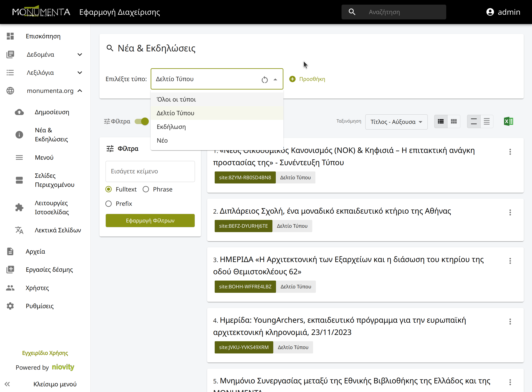Click the info icon for Νέα & Εκδηλώσεις
This screenshot has width=532, height=392.
point(19,135)
